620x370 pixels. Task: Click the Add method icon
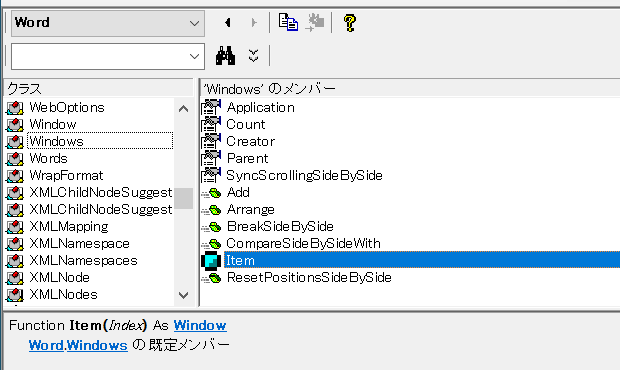click(x=211, y=193)
